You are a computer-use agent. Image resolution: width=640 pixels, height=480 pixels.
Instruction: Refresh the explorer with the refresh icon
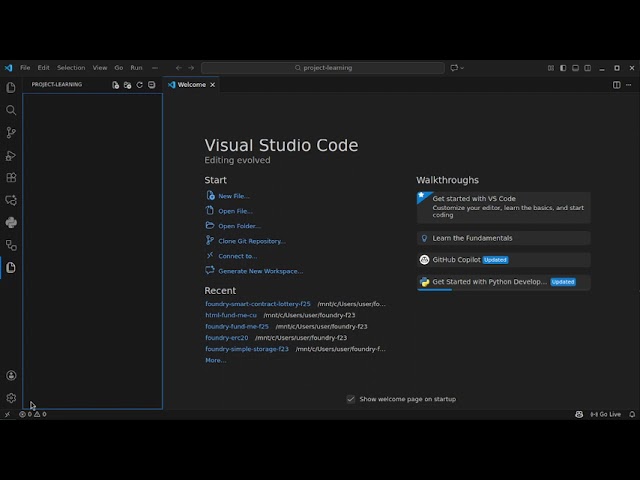[140, 85]
